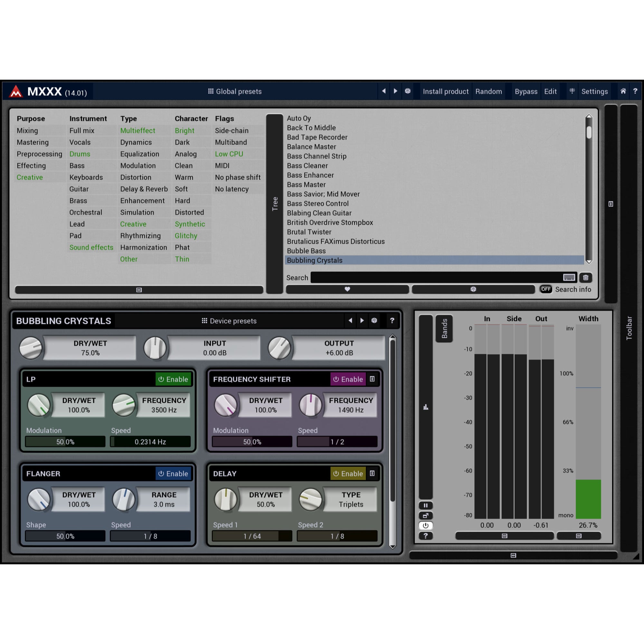Screen dimensions: 644x644
Task: Select Brutal Twister preset
Action: [434, 232]
